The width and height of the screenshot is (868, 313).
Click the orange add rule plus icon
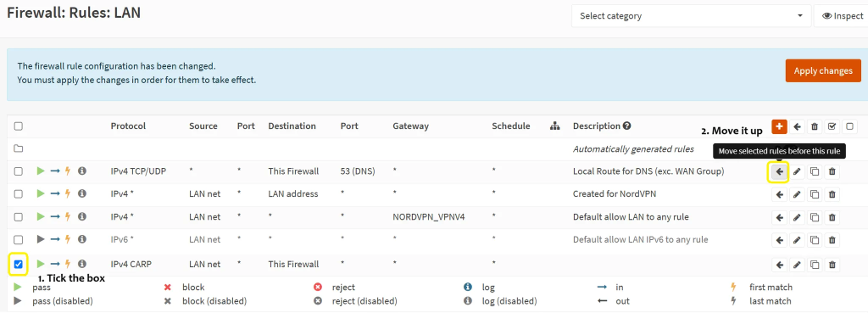click(x=779, y=126)
